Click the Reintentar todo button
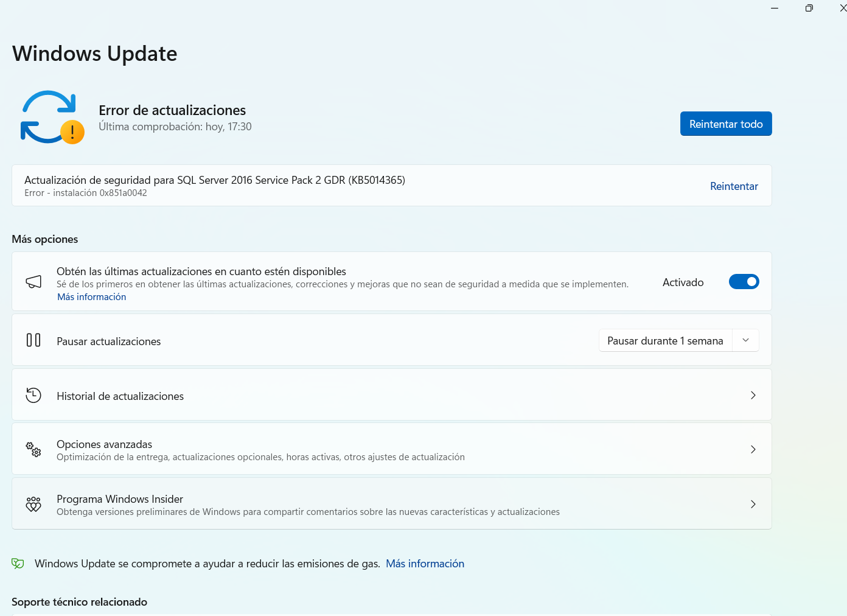This screenshot has height=616, width=847. point(726,124)
